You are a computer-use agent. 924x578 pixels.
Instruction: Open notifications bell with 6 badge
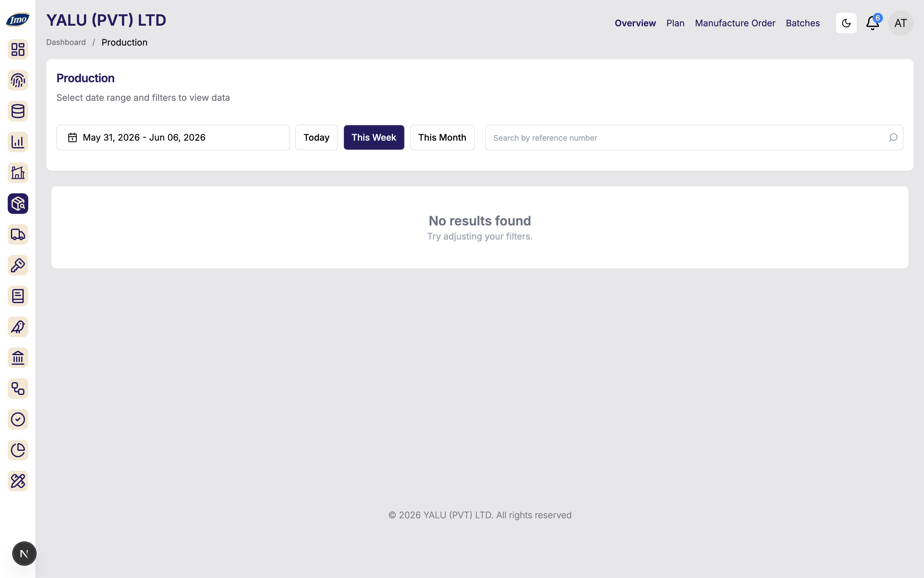click(873, 23)
